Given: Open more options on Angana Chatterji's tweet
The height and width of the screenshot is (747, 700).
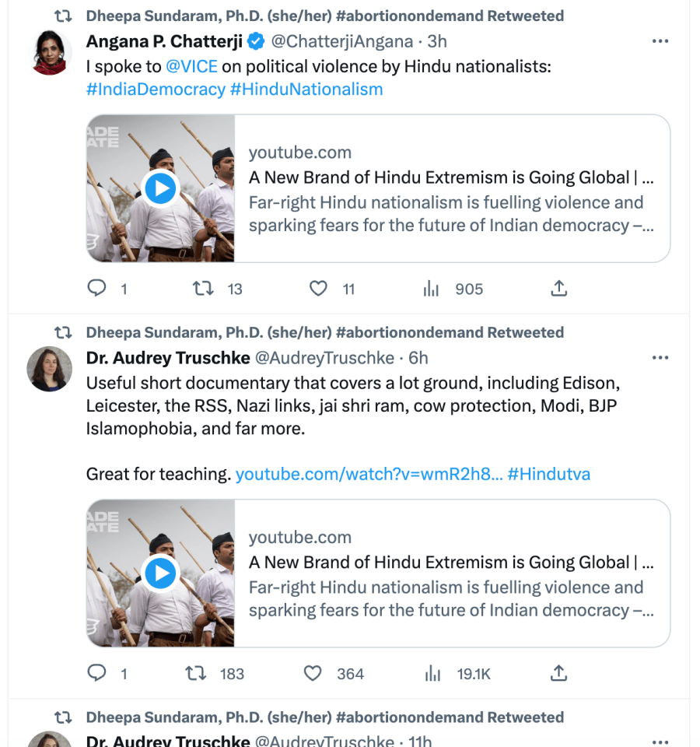Looking at the screenshot, I should coord(660,41).
